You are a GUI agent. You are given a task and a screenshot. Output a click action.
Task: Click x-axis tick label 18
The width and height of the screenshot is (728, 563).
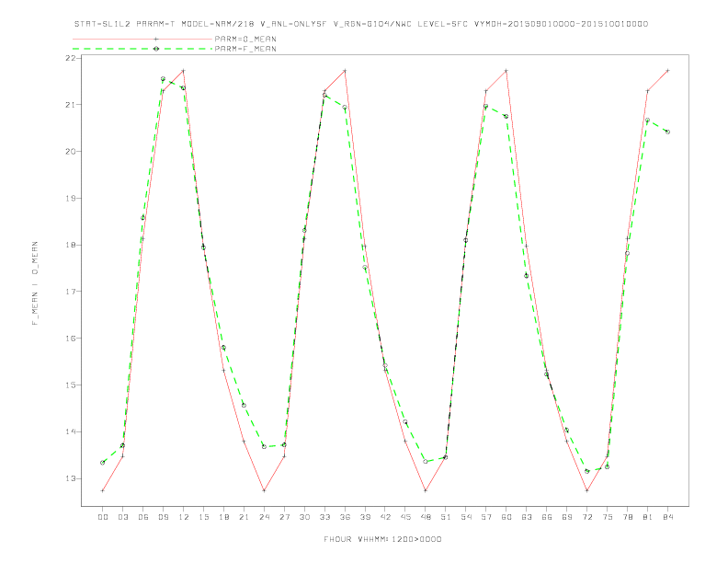(x=223, y=517)
